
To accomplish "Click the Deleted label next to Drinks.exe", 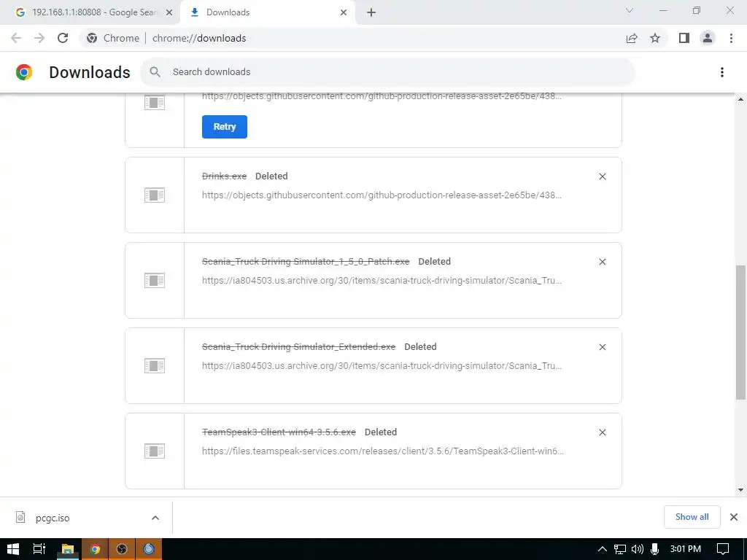I will click(271, 176).
